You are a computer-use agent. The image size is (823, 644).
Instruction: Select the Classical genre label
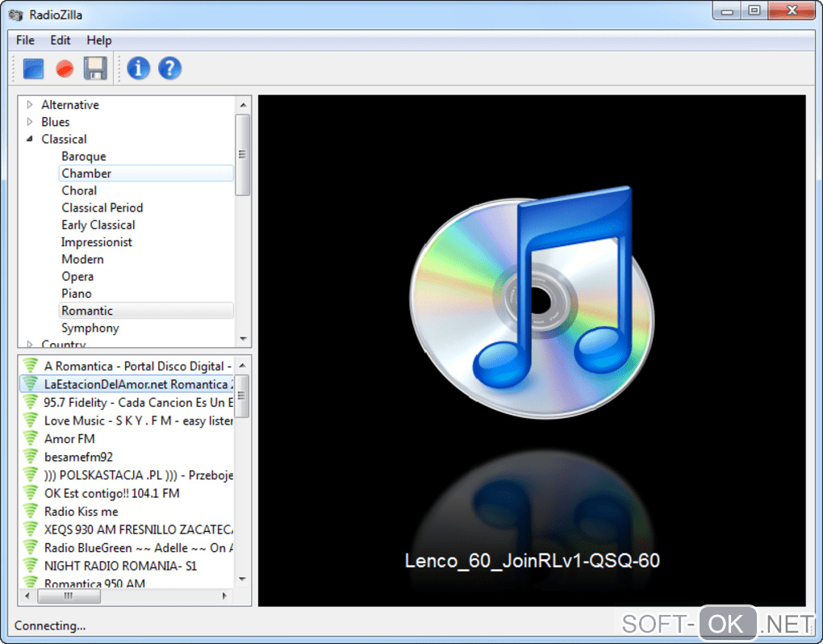(64, 139)
